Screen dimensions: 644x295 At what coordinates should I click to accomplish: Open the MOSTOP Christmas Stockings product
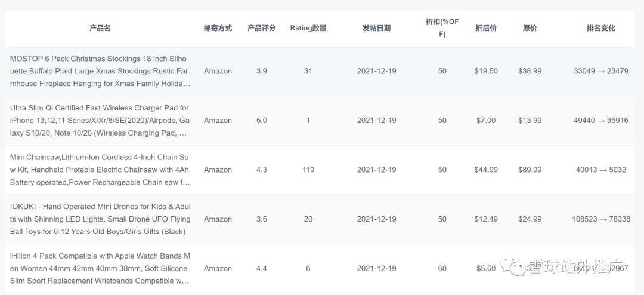pos(100,71)
